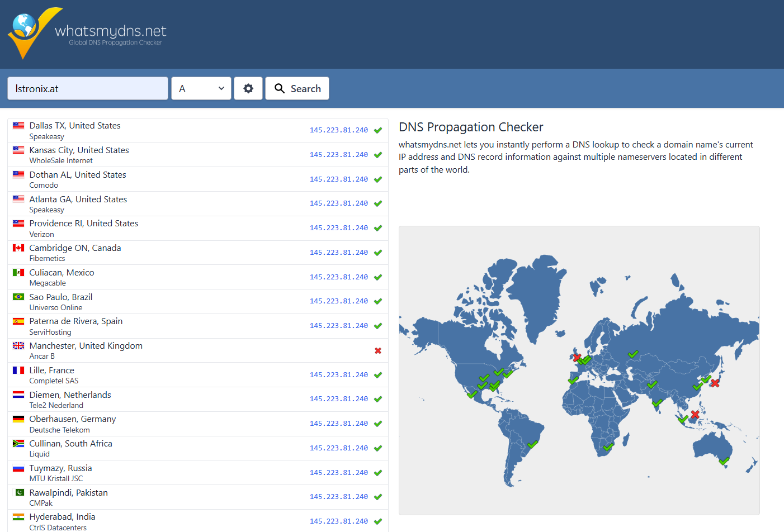Image resolution: width=784 pixels, height=532 pixels.
Task: Click the red X for Manchester
Action: [378, 351]
